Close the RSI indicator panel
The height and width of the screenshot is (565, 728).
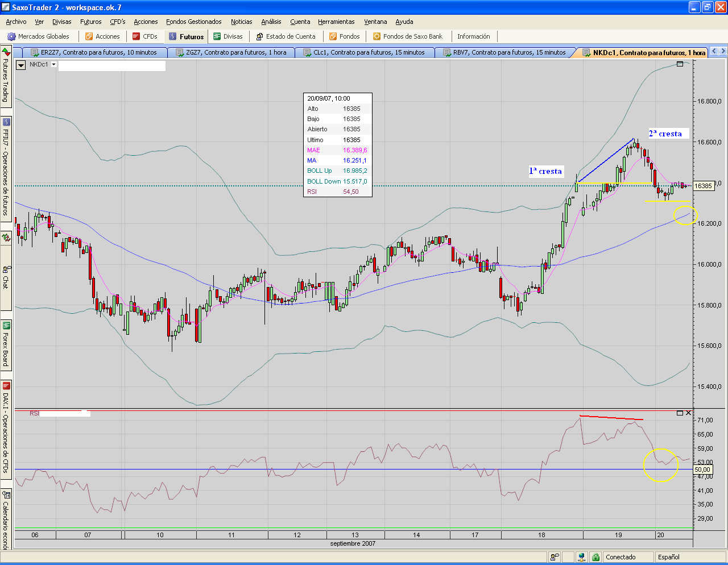(x=689, y=413)
